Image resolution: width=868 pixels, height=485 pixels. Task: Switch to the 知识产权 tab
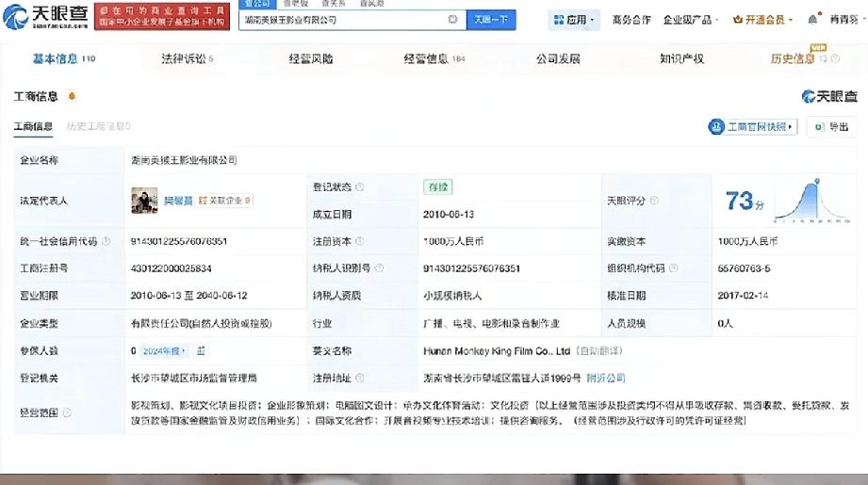pyautogui.click(x=681, y=58)
